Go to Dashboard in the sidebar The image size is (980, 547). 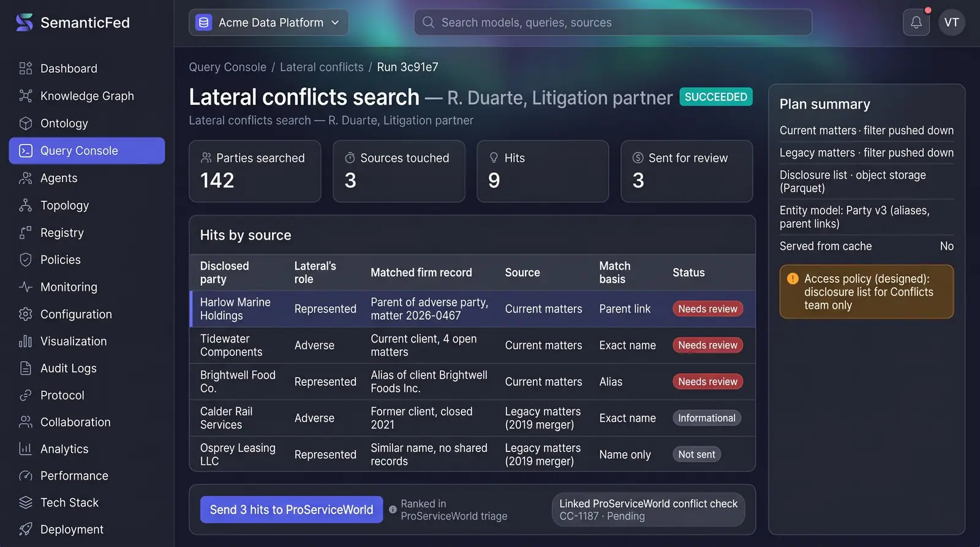point(87,69)
